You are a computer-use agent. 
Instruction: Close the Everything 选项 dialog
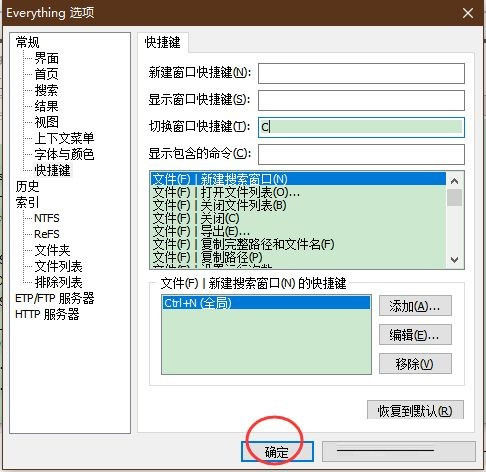pos(468,13)
